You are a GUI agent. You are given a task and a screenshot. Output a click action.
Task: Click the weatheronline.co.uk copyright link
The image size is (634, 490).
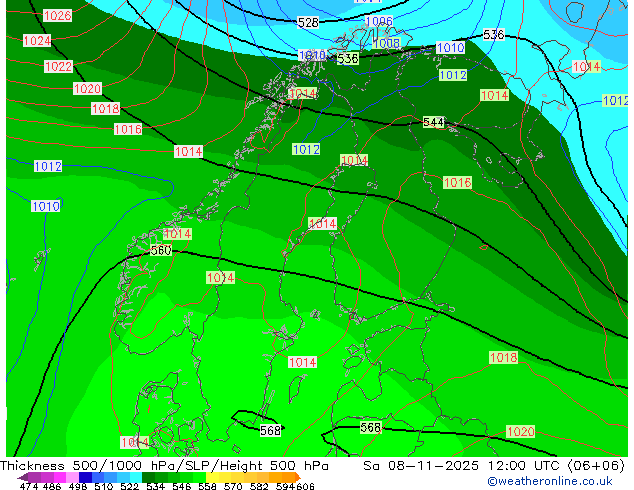point(549,481)
